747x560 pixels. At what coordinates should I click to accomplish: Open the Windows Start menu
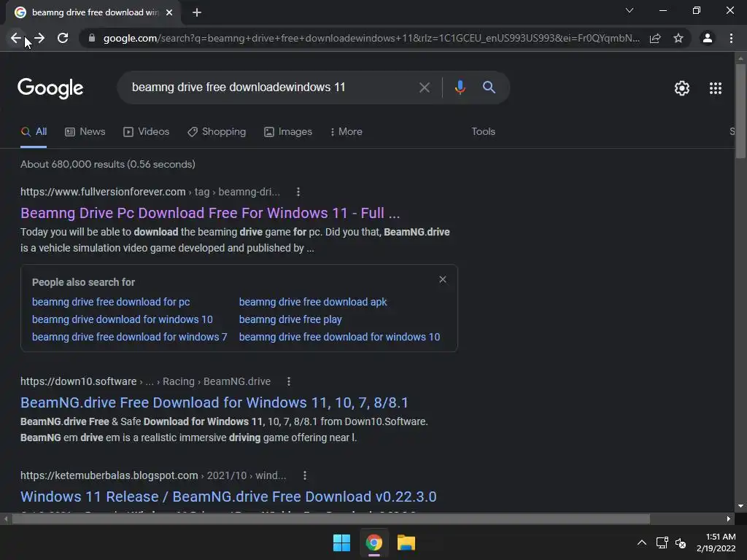tap(341, 542)
